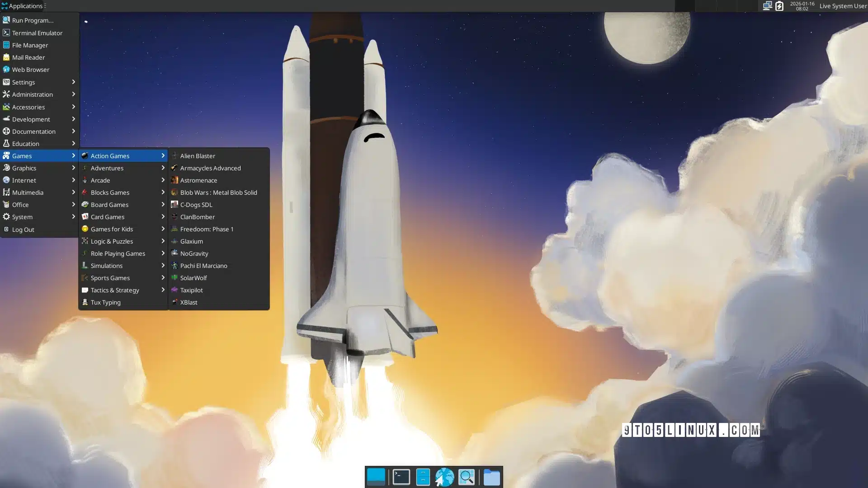Start Tux Typing from Games menu
The image size is (868, 488).
pos(105,302)
